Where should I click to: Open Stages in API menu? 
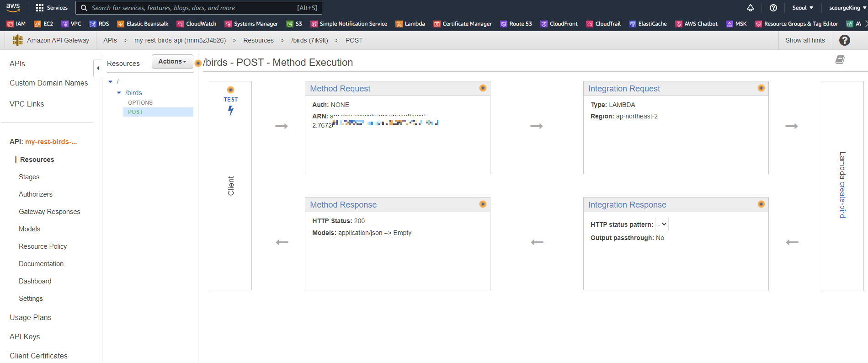[29, 177]
